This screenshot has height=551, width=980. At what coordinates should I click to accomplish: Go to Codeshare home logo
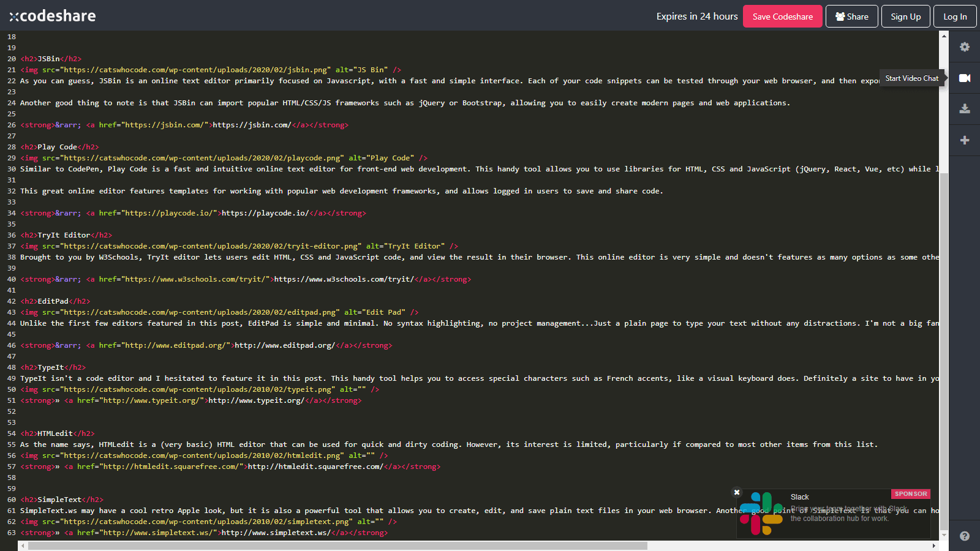(53, 16)
